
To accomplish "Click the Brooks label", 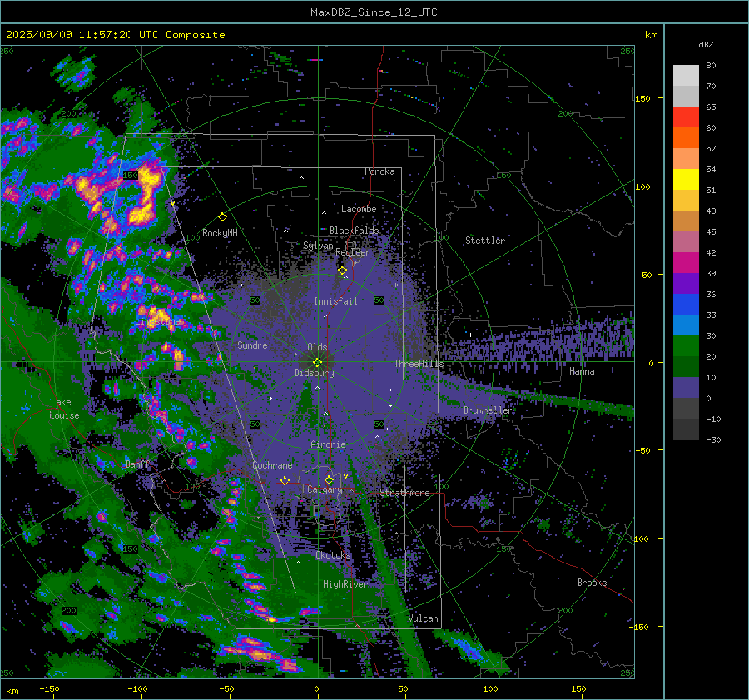I will pyautogui.click(x=592, y=583).
